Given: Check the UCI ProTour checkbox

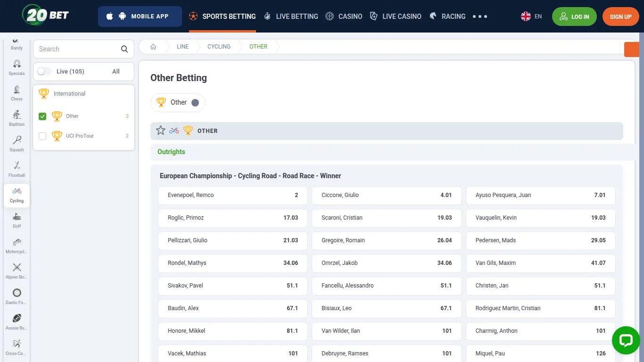Looking at the screenshot, I should [42, 136].
